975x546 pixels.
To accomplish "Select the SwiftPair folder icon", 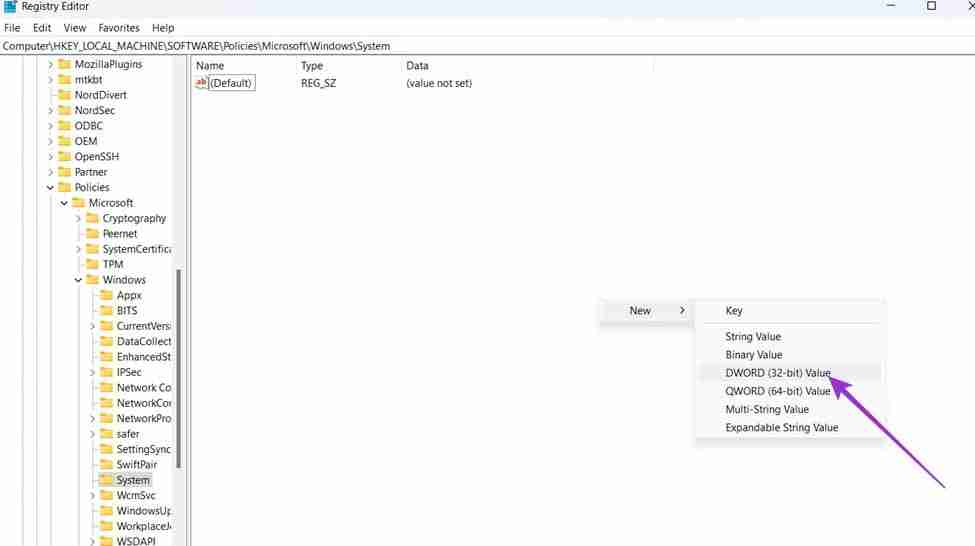I will [106, 465].
